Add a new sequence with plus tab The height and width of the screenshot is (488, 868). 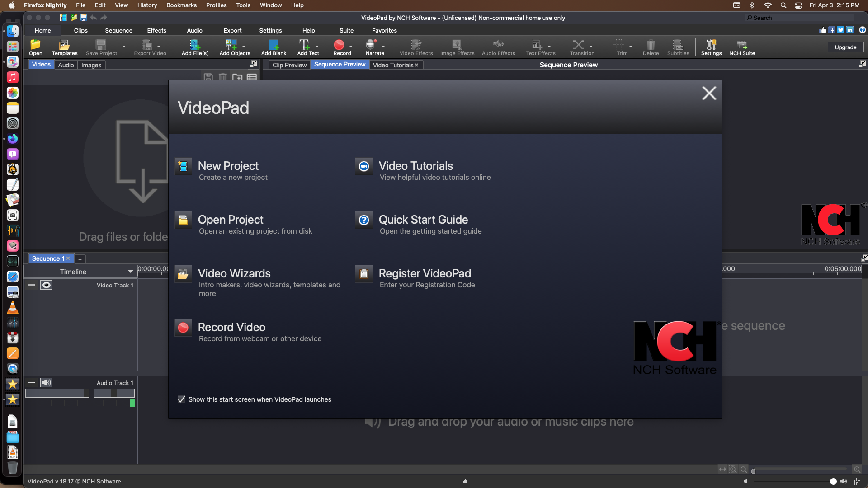click(x=80, y=259)
